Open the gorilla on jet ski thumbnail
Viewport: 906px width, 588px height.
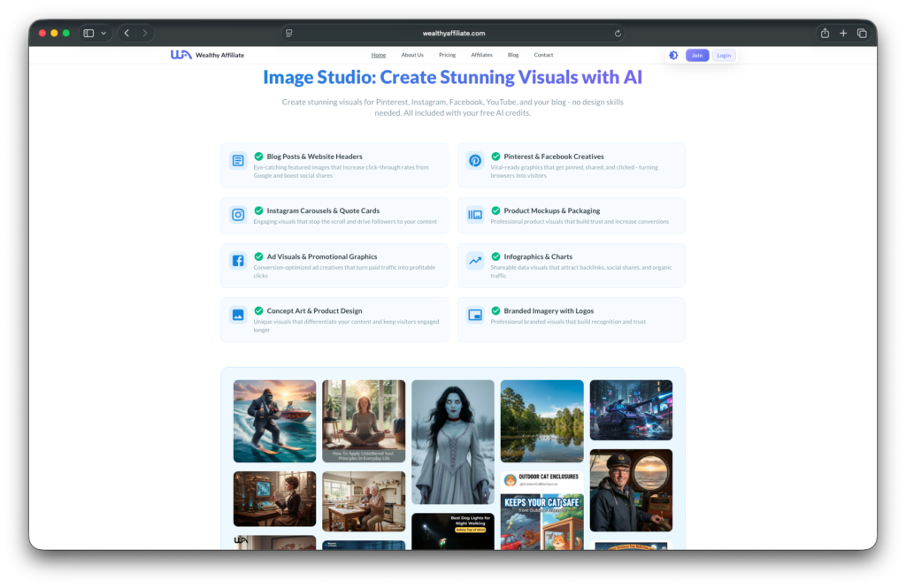tap(274, 421)
